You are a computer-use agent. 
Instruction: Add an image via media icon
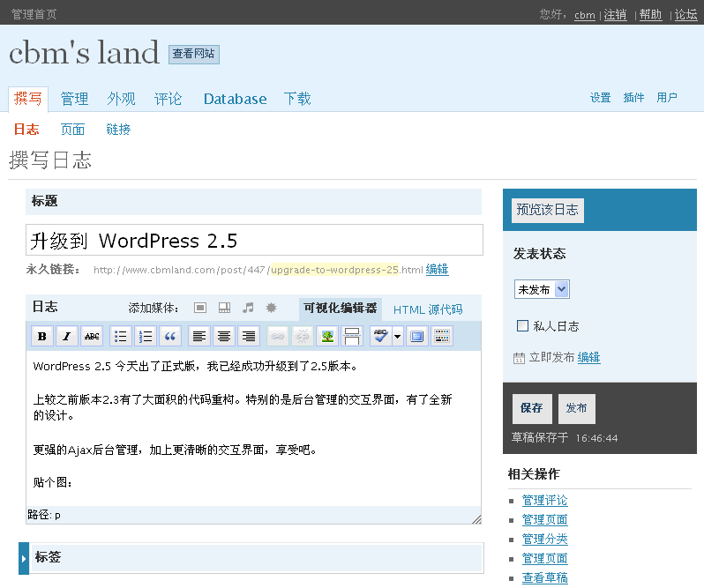click(x=200, y=308)
